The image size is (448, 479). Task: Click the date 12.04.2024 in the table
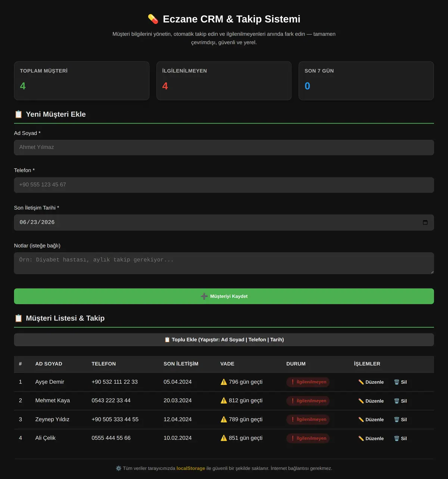click(177, 419)
